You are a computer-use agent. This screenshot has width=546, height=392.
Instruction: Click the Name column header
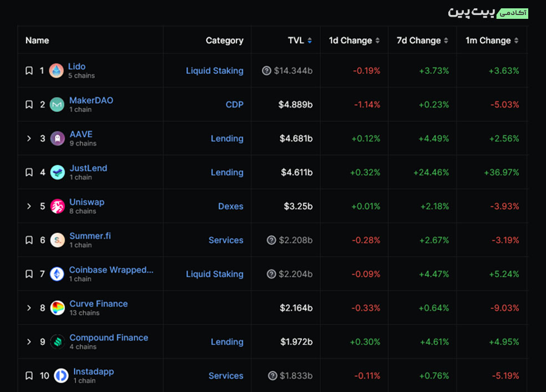point(37,40)
